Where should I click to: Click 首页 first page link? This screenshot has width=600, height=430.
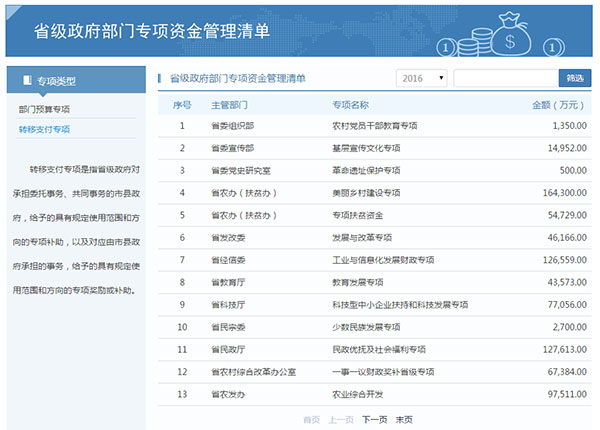(311, 419)
